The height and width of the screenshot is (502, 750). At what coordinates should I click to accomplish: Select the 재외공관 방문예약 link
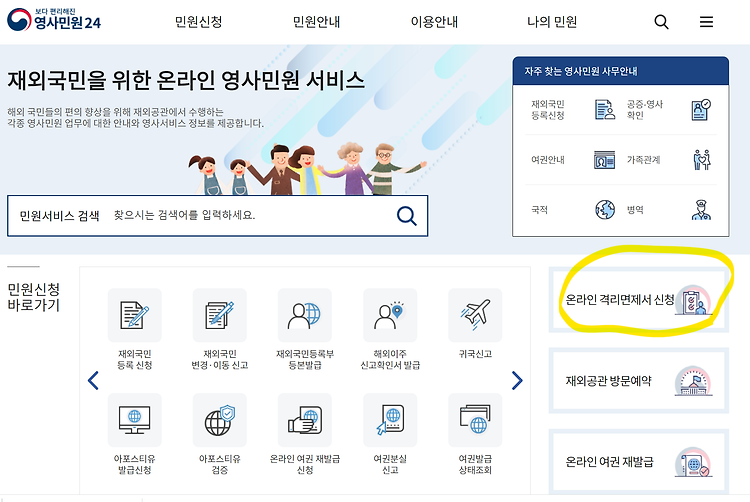pos(639,381)
